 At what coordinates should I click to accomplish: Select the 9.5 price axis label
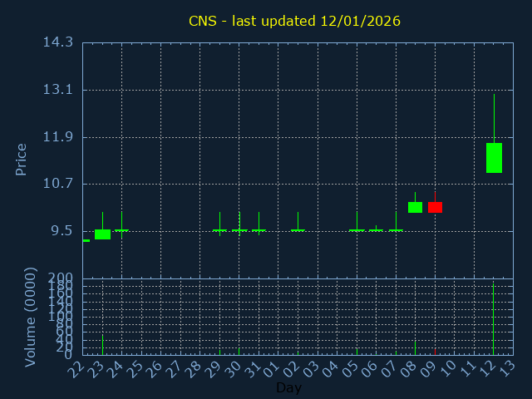tap(61, 231)
